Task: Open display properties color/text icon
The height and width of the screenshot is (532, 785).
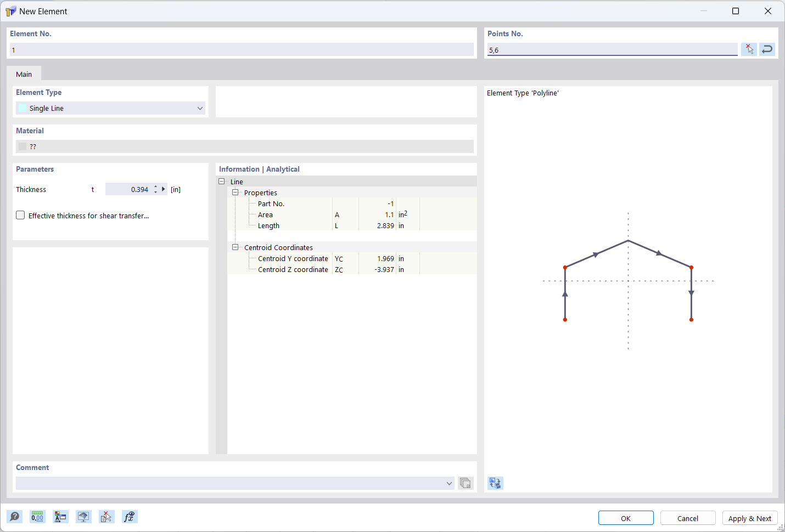Action: 60,517
